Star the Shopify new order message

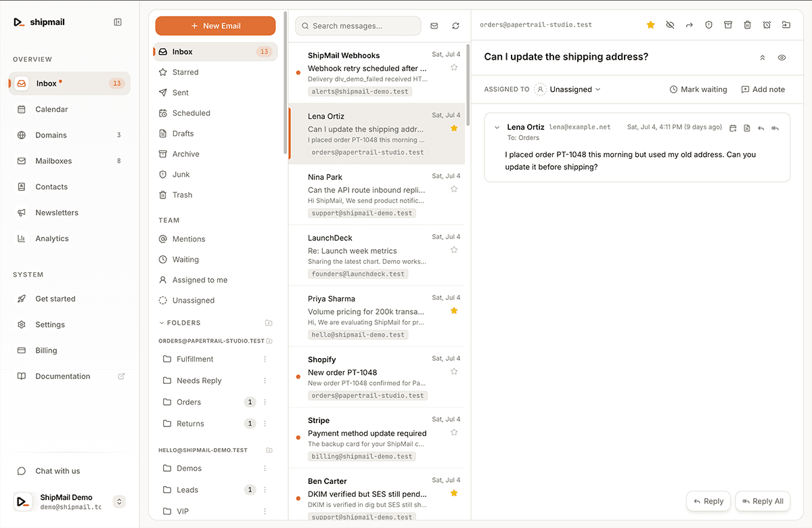tap(454, 372)
